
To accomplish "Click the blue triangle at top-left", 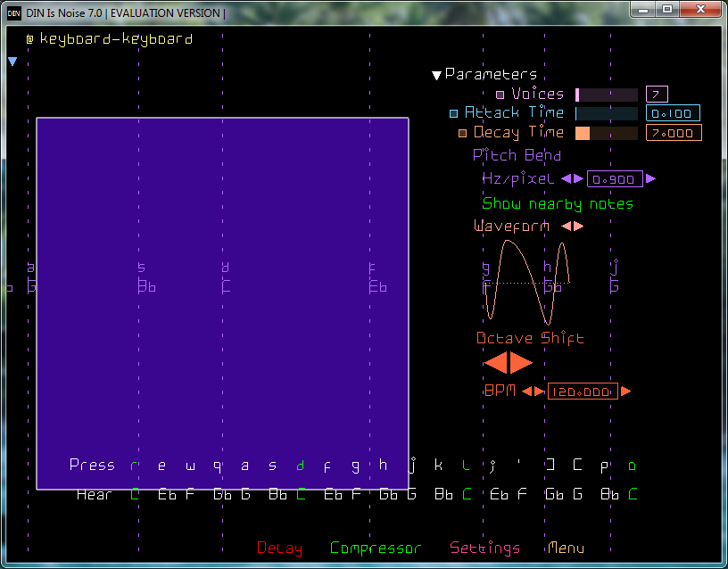I will 12,62.
